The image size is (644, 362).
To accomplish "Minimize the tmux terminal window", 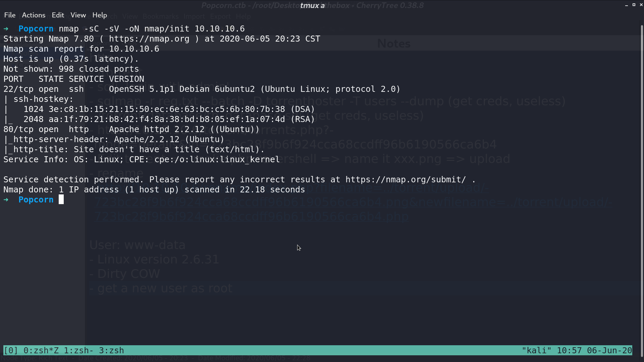I will pyautogui.click(x=627, y=5).
